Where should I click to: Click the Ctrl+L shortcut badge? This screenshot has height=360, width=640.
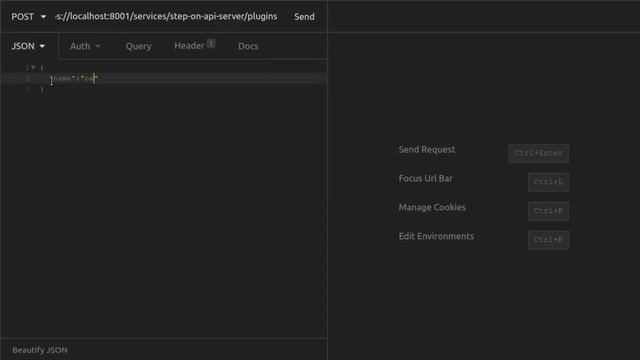548,182
